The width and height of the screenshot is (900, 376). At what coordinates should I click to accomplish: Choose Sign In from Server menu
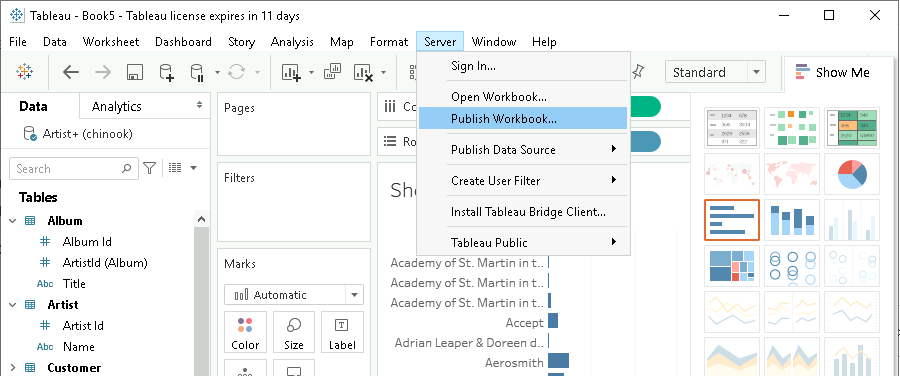click(x=523, y=65)
